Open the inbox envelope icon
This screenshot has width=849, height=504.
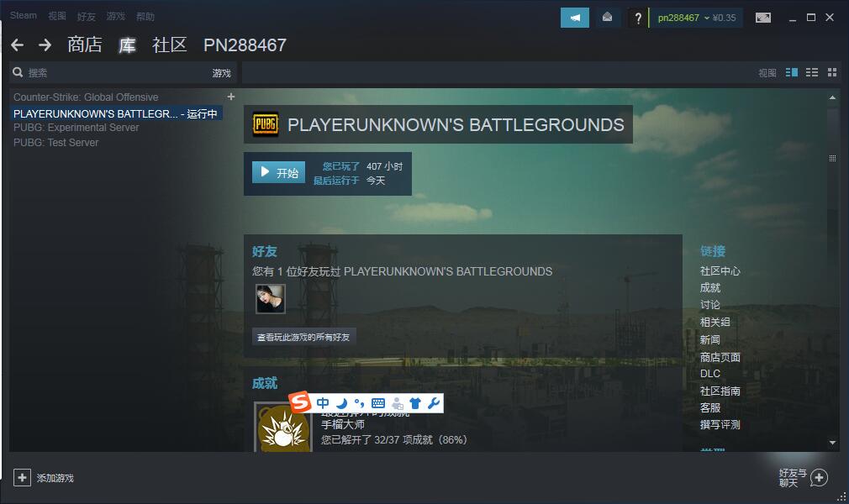tap(607, 18)
